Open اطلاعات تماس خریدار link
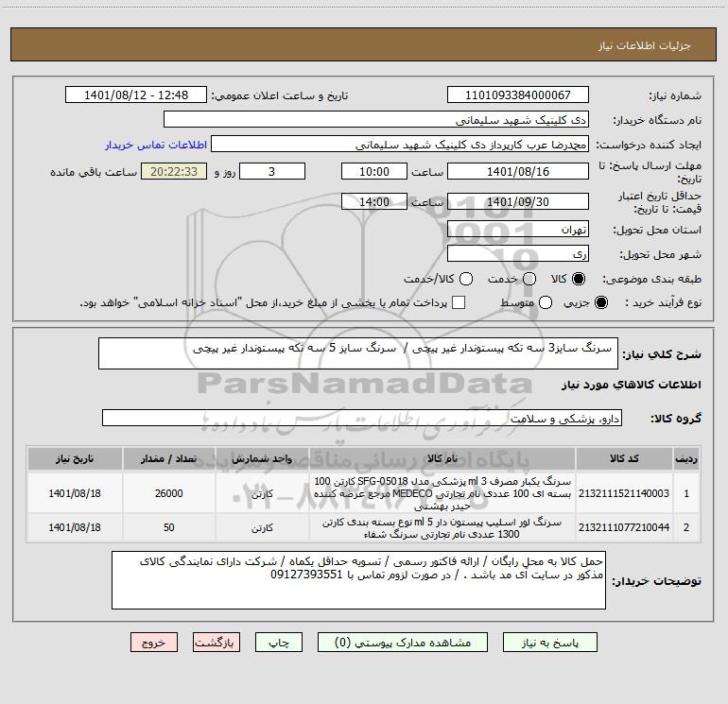Image resolution: width=728 pixels, height=704 pixels. pyautogui.click(x=156, y=145)
